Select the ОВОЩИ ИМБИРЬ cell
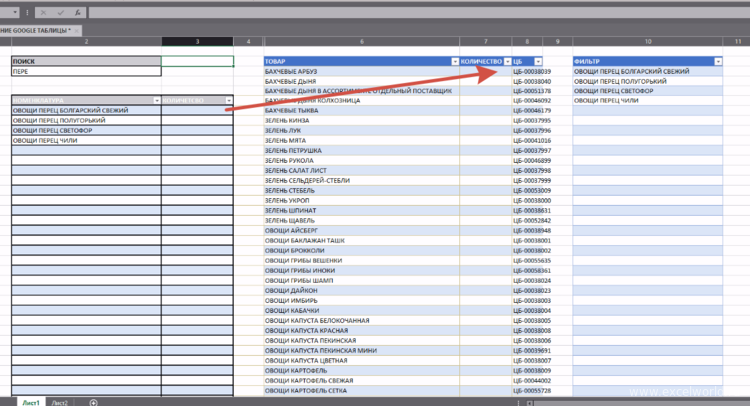Viewport: 750px width, 406px height. point(362,300)
